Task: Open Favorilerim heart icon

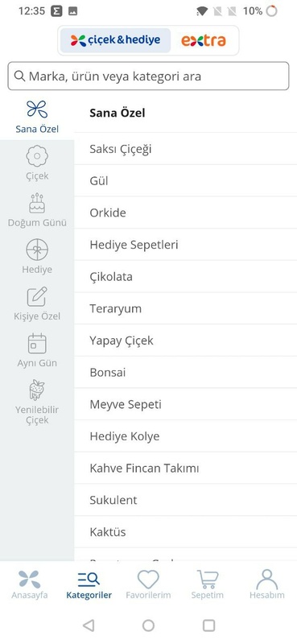Action: click(x=148, y=579)
